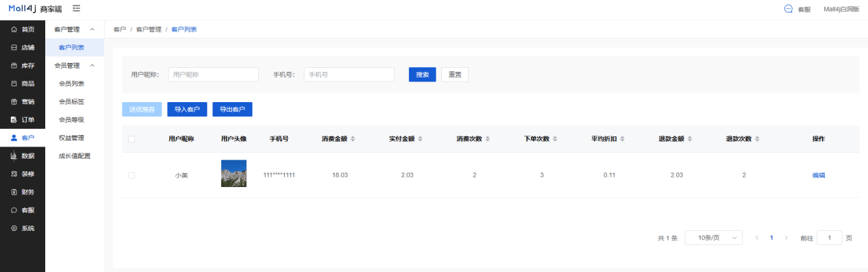Click the 订单 order icon in sidebar
Image resolution: width=868 pixels, height=272 pixels.
[x=14, y=120]
